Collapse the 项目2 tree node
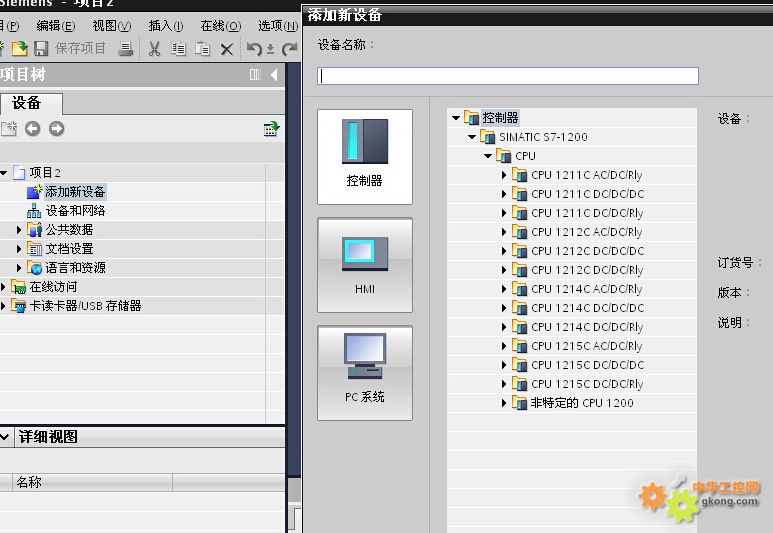This screenshot has width=773, height=533. [x=4, y=173]
